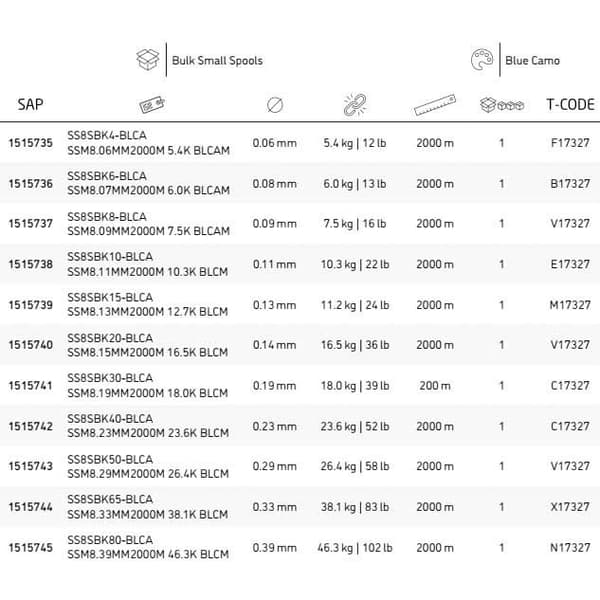Screen dimensions: 600x600
Task: Click the broken chain strength icon
Action: click(355, 104)
